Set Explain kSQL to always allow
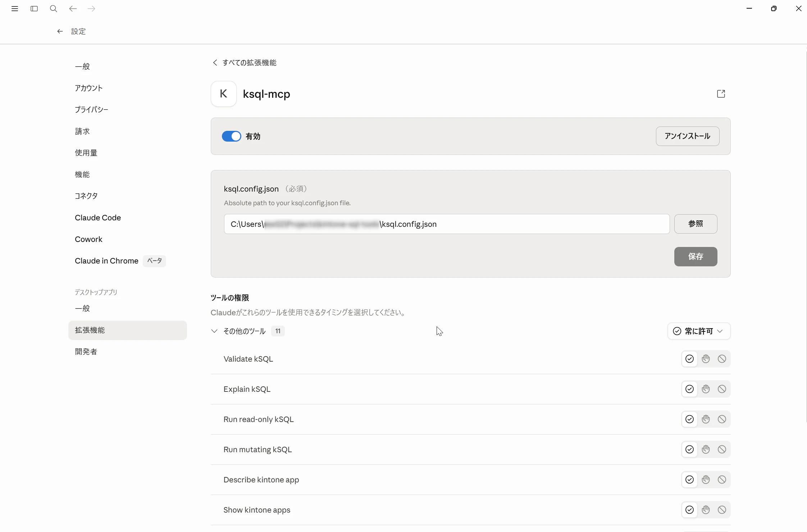Viewport: 807px width, 532px height. (x=690, y=389)
